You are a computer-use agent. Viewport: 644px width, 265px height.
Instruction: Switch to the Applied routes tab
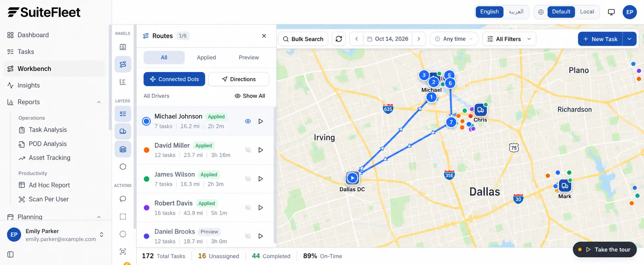[x=206, y=57]
